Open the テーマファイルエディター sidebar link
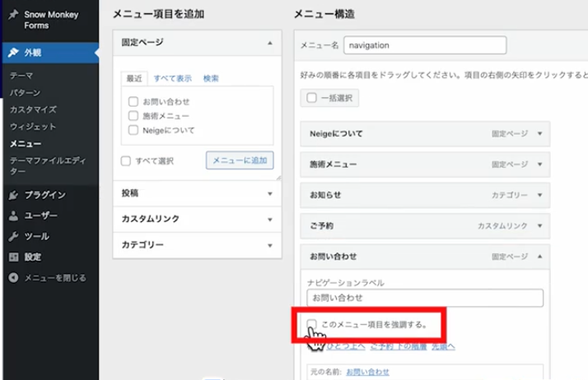This screenshot has width=588, height=380. [44, 165]
